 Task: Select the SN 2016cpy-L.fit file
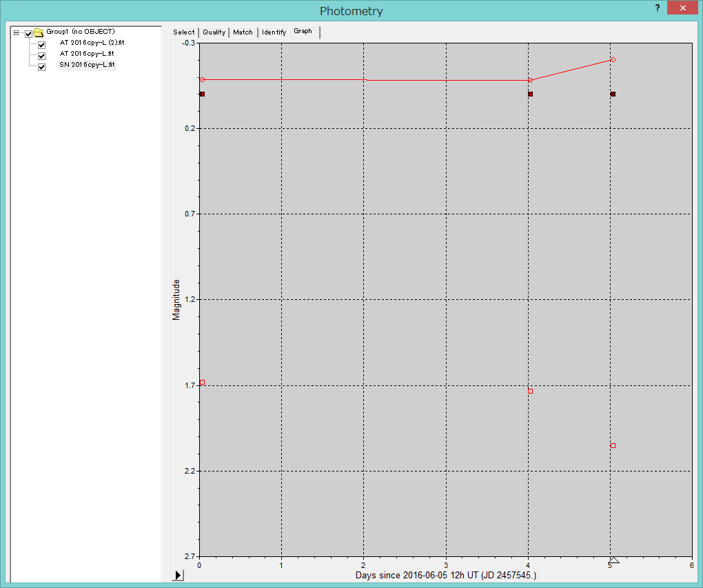tap(88, 65)
